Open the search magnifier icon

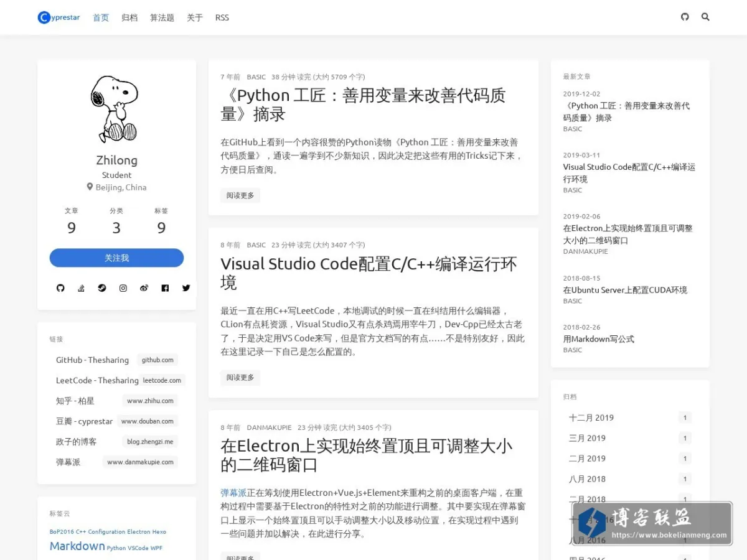(x=705, y=17)
